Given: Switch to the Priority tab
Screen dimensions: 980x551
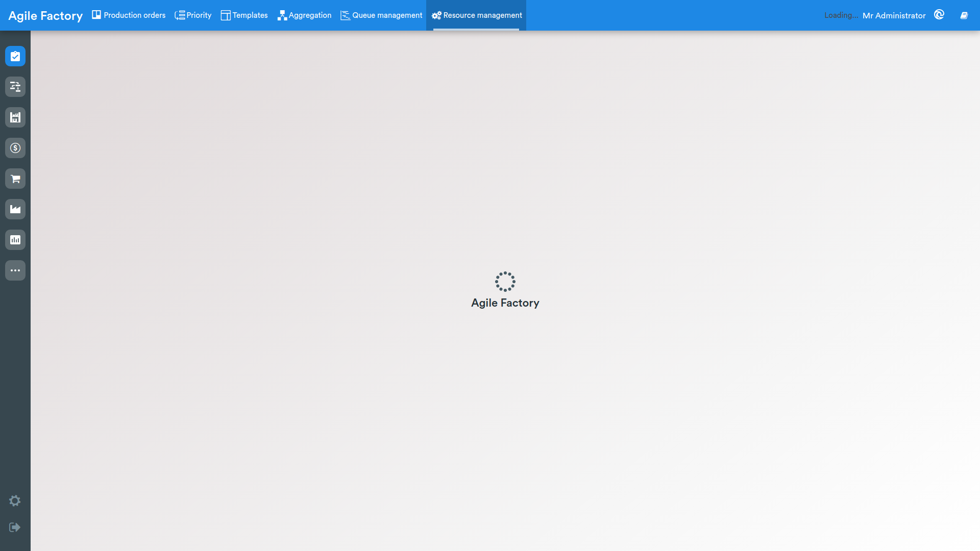Looking at the screenshot, I should tap(193, 15).
